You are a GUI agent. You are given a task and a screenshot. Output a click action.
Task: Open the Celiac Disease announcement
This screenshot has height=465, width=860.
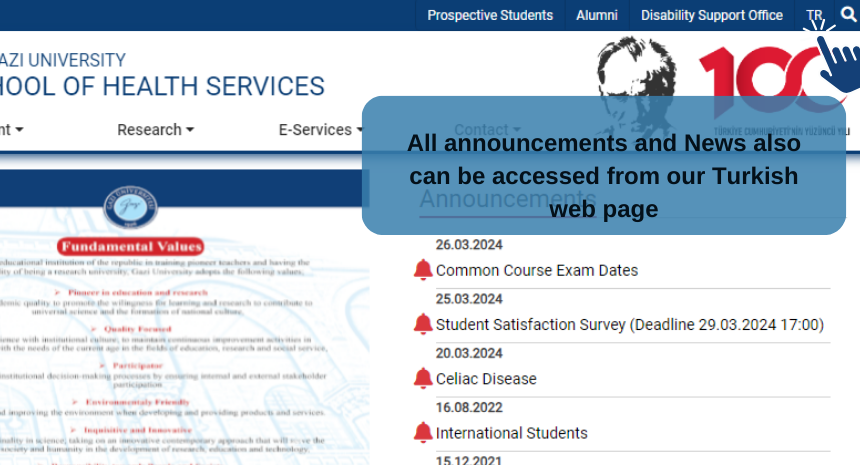click(x=486, y=379)
